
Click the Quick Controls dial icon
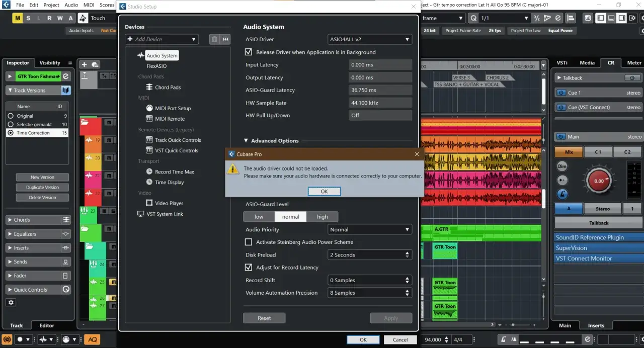66,290
